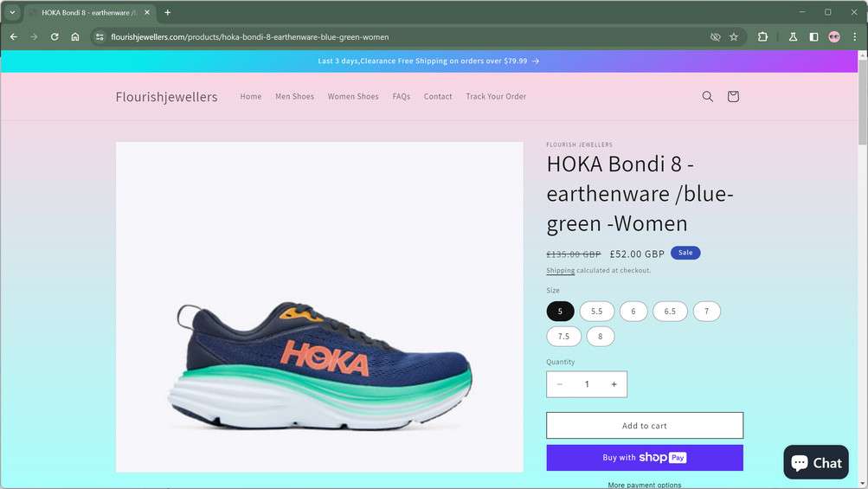
Task: Open the tab search dropdown arrow
Action: (x=12, y=12)
